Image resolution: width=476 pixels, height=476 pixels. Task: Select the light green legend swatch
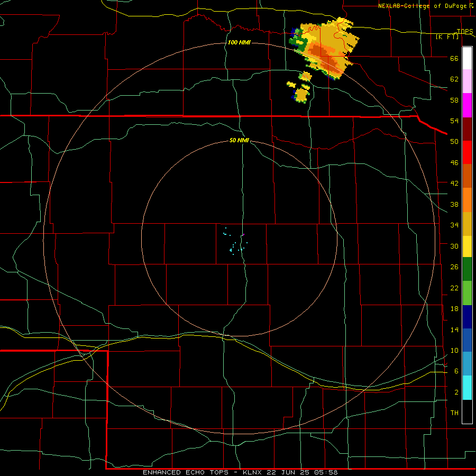[467, 293]
